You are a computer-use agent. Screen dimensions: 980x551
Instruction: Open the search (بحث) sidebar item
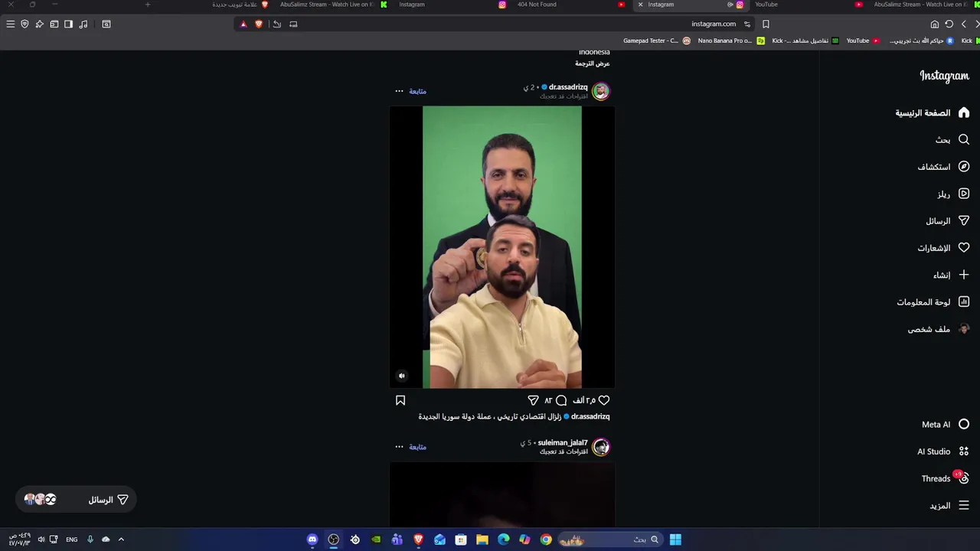click(952, 140)
